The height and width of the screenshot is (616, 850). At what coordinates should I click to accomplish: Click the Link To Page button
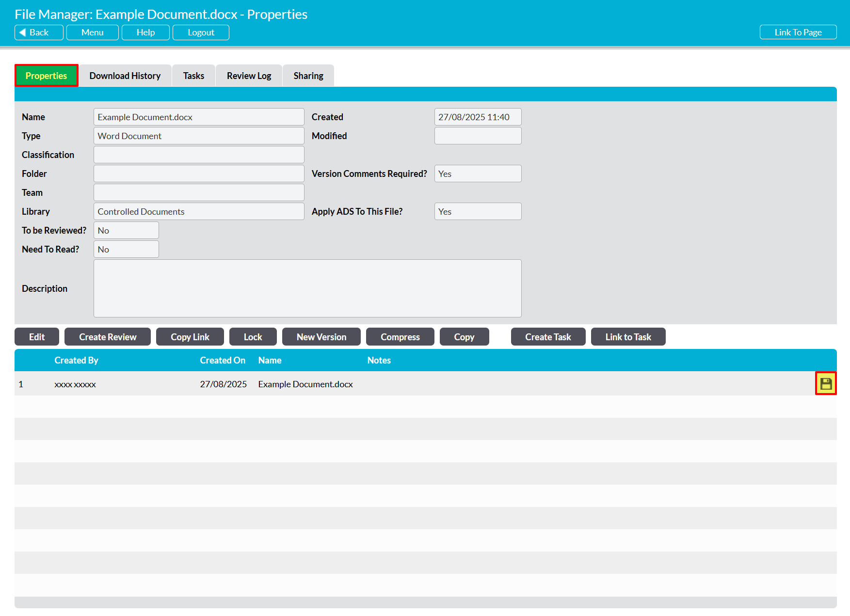pyautogui.click(x=798, y=32)
